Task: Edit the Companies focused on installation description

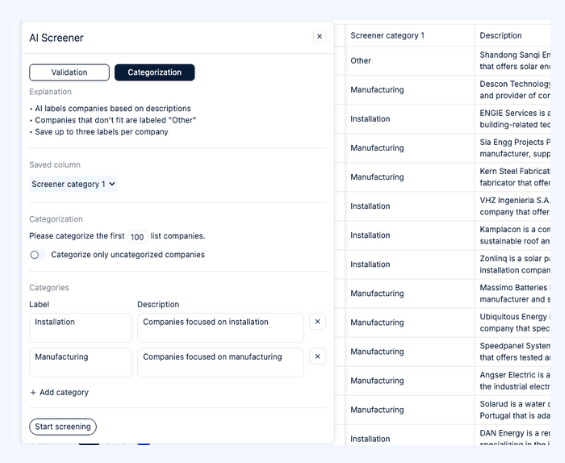Action: coord(220,328)
